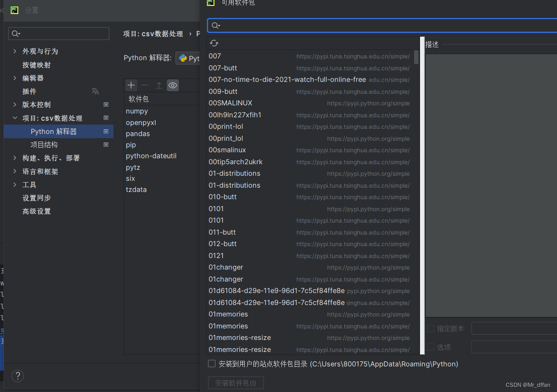Click the + icon to install a new package
The image size is (557, 392).
131,85
